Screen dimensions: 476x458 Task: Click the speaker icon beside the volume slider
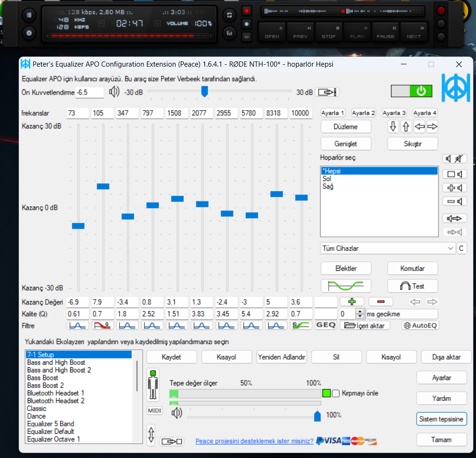(177, 413)
